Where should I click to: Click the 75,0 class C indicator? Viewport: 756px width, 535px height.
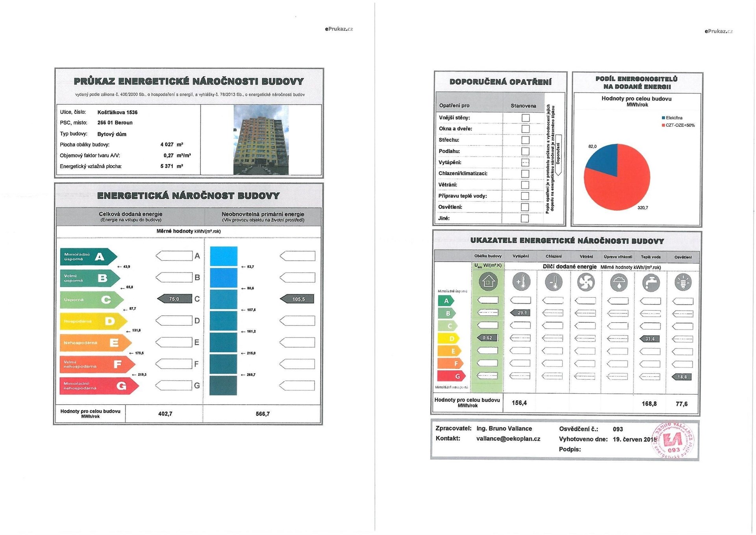174,299
